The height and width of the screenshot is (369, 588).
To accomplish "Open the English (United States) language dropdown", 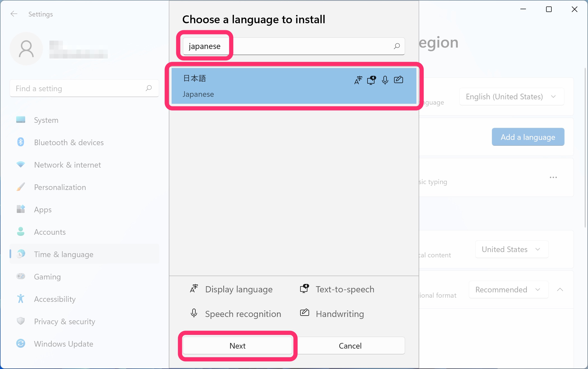I will pos(511,97).
